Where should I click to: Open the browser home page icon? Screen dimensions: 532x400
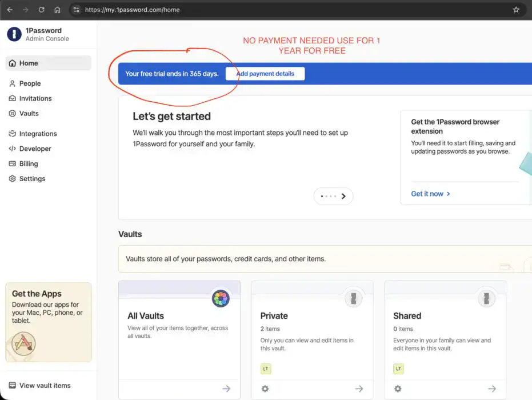tap(57, 10)
